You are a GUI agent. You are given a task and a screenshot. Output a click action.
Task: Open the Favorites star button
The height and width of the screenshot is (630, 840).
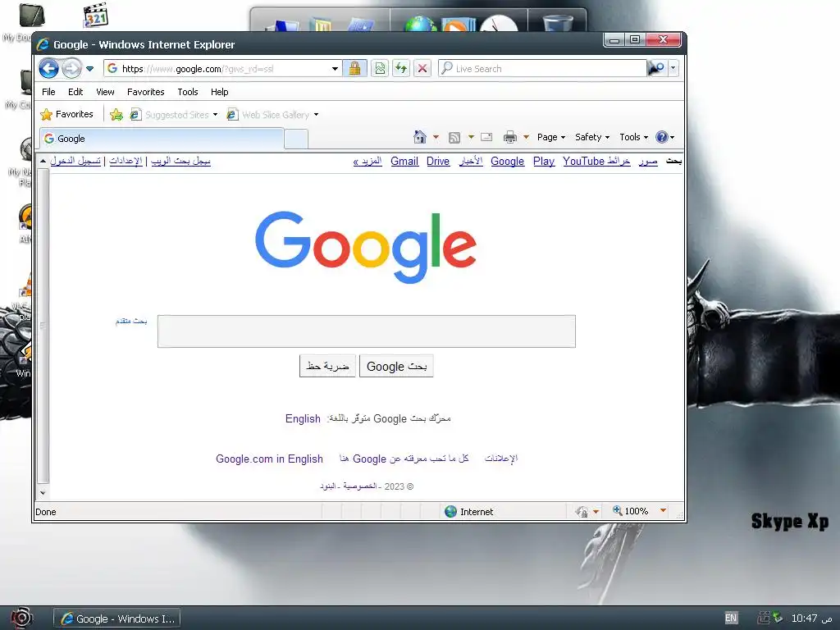click(67, 114)
